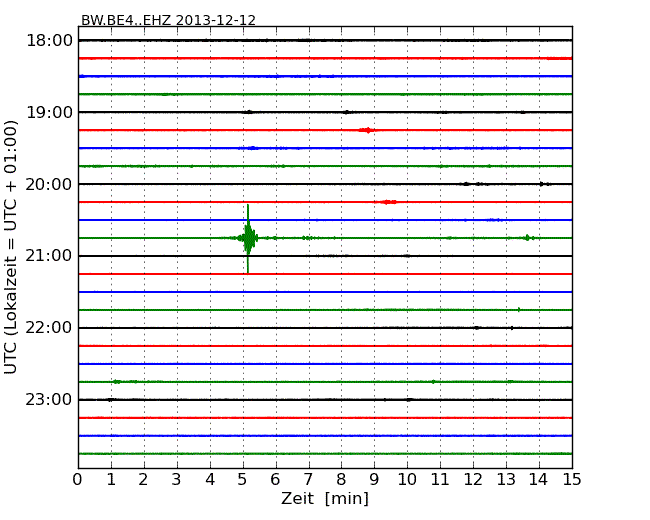Click the red signal burst below the 19:00 trace
Screen dimensions: 650x520
coord(367,130)
